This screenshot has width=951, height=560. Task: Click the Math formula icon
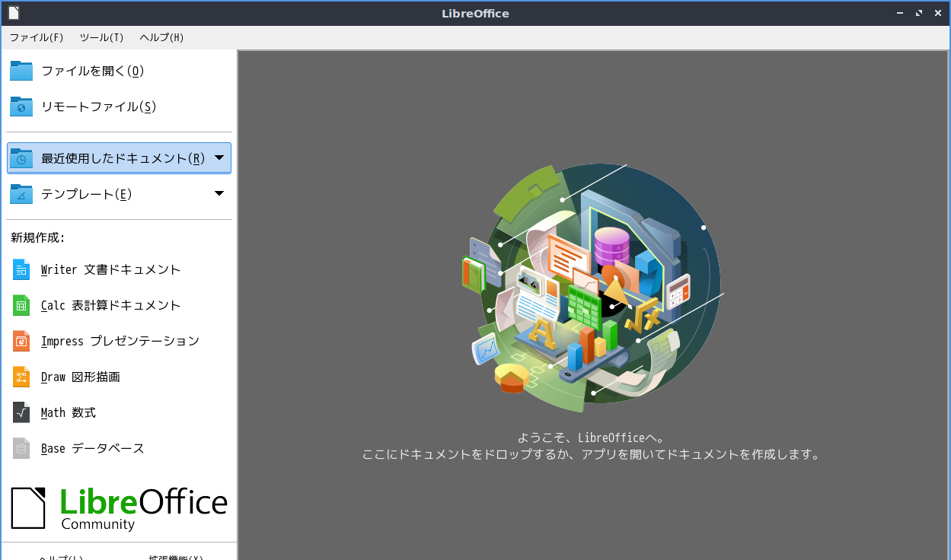click(x=21, y=412)
